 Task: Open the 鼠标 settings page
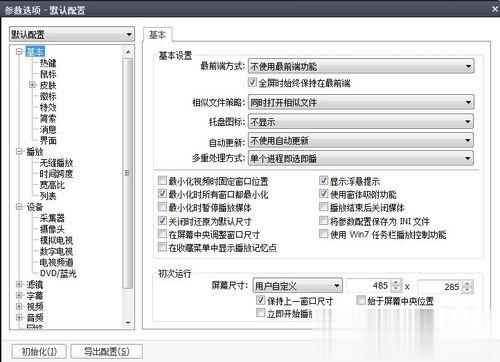48,74
